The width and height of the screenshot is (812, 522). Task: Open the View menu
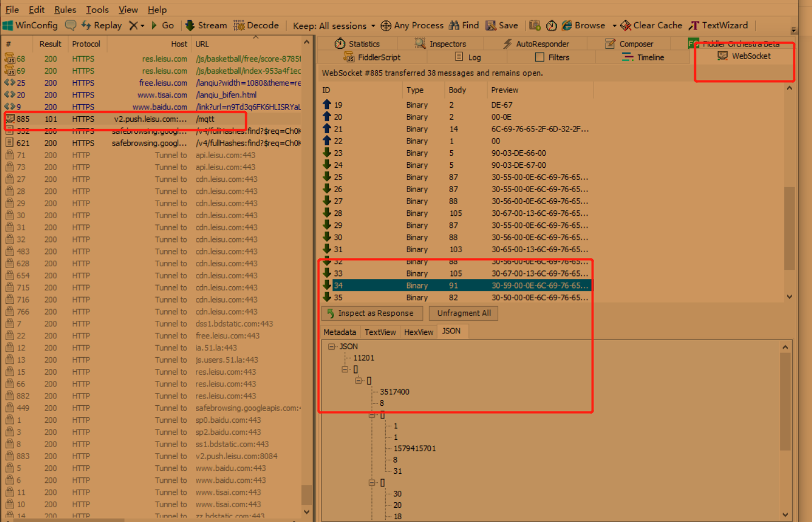click(128, 10)
